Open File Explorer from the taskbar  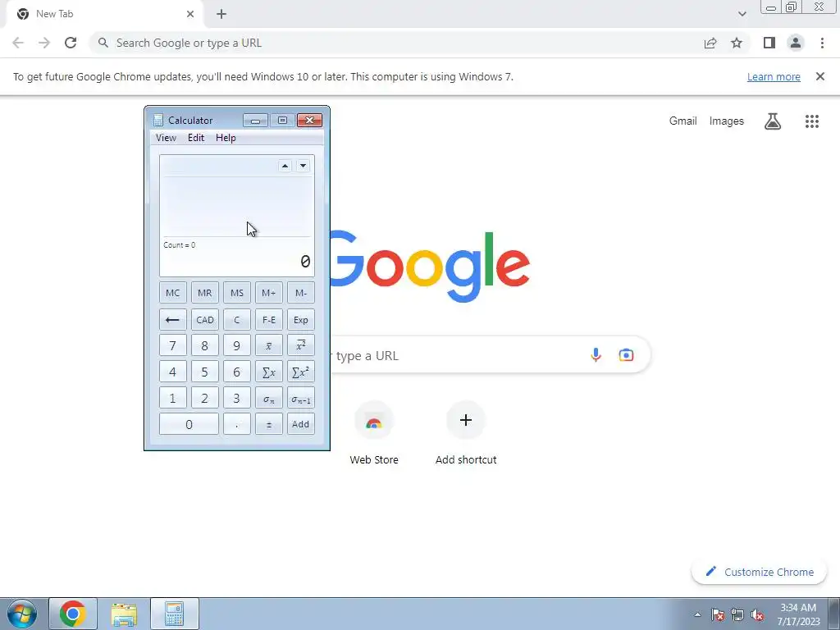124,614
